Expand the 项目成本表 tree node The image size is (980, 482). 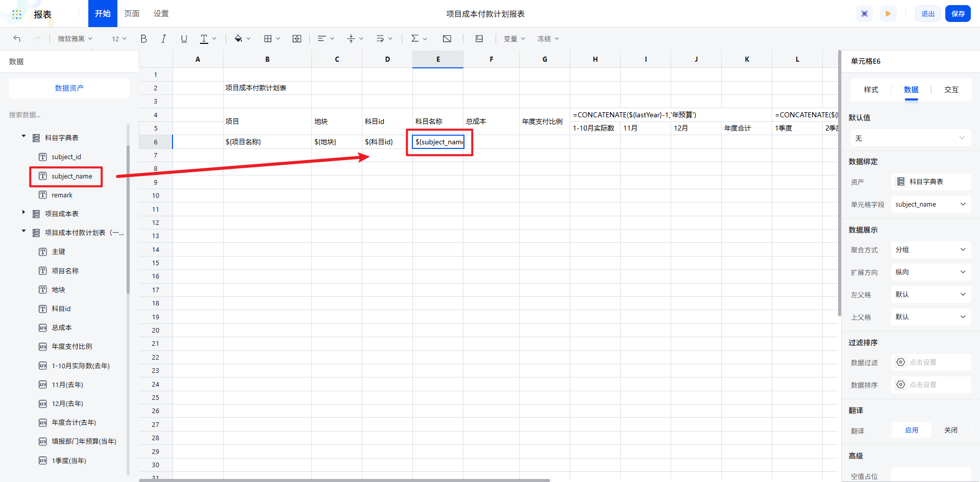click(x=23, y=212)
